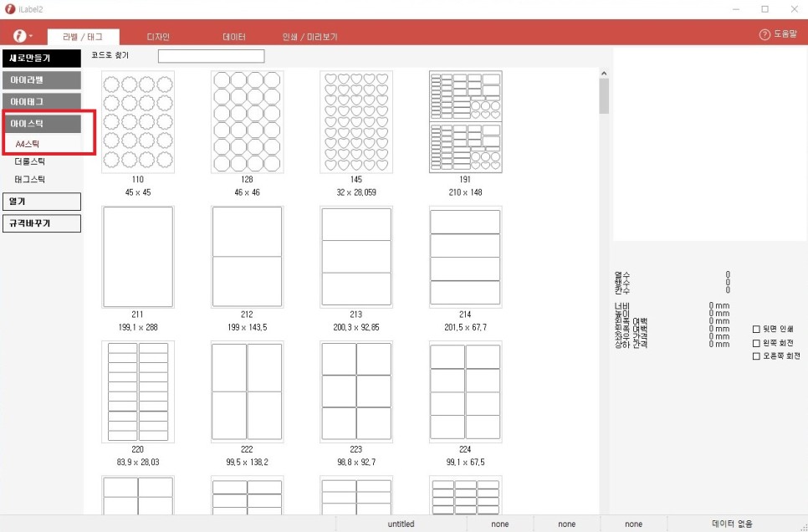
Task: Click the 규격바꾸기 button
Action: coord(42,223)
